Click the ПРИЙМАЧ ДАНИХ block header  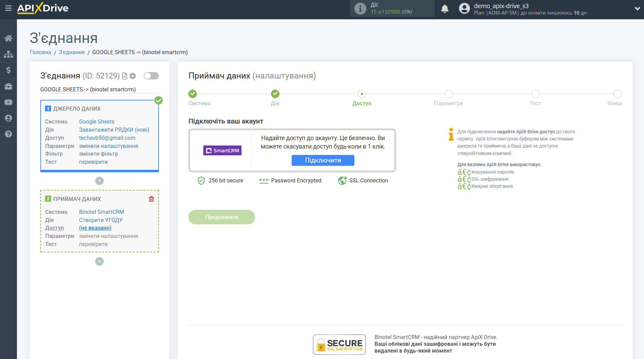click(77, 199)
